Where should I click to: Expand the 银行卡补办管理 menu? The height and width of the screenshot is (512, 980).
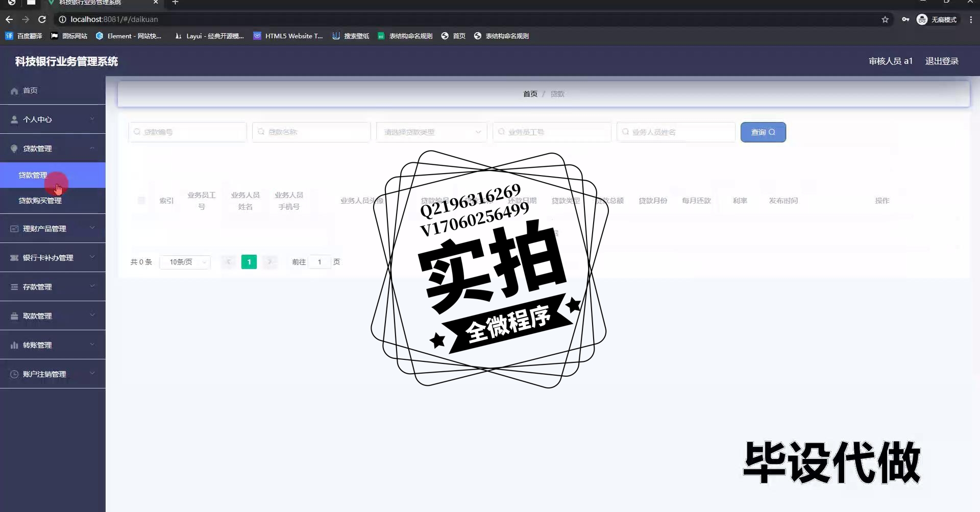pyautogui.click(x=53, y=258)
